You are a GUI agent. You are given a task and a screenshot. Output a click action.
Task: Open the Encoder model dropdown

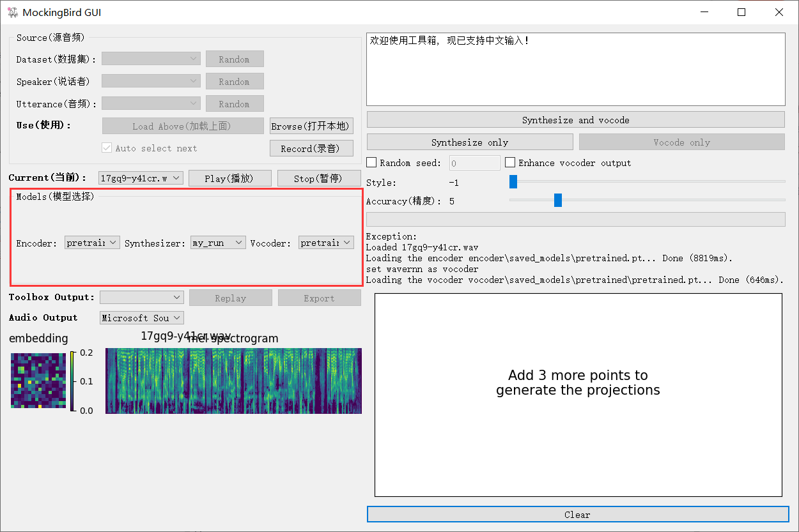pyautogui.click(x=91, y=242)
